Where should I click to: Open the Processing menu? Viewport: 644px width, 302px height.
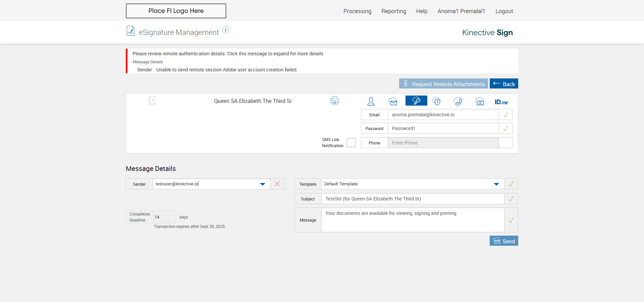click(x=357, y=11)
